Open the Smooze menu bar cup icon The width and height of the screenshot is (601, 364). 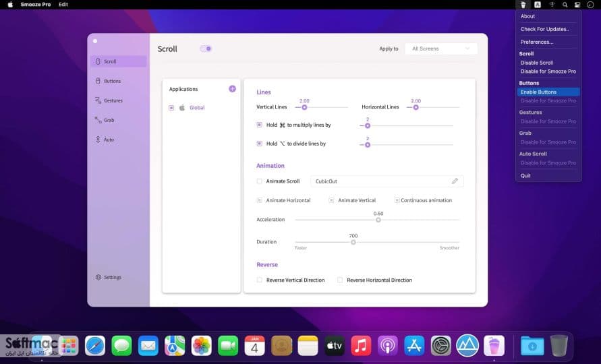pos(523,5)
